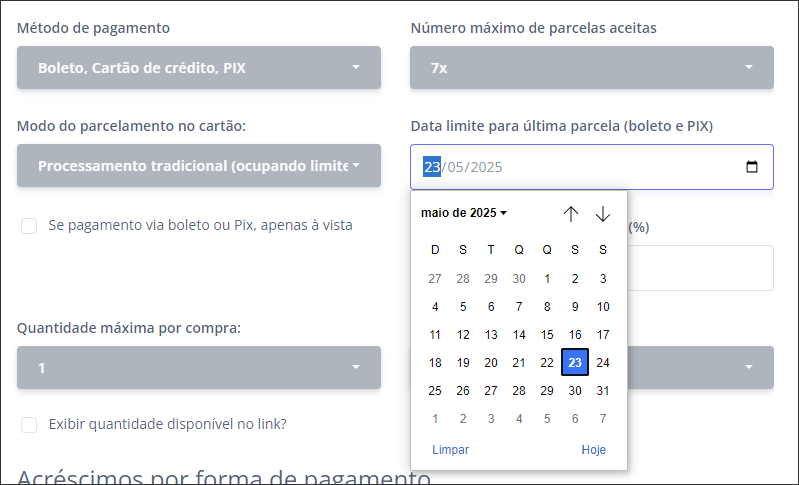The image size is (799, 485).
Task: Click the Limpar link in calendar
Action: [x=450, y=449]
